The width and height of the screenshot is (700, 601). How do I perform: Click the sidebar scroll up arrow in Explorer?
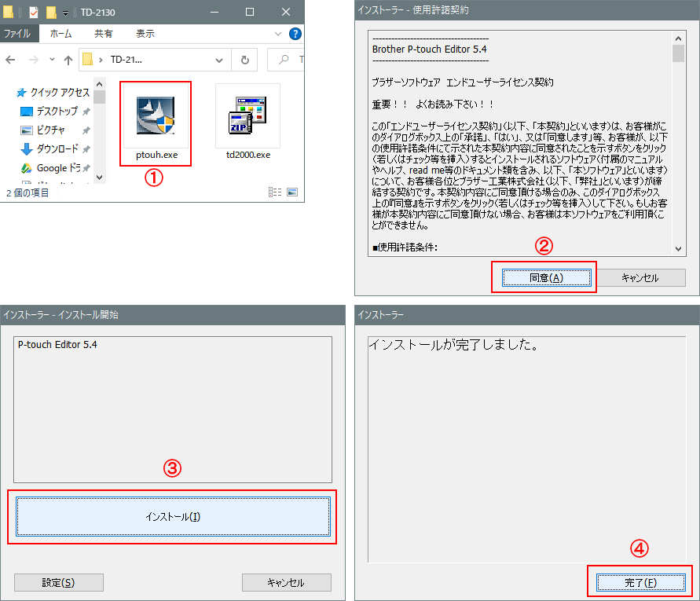tap(100, 84)
